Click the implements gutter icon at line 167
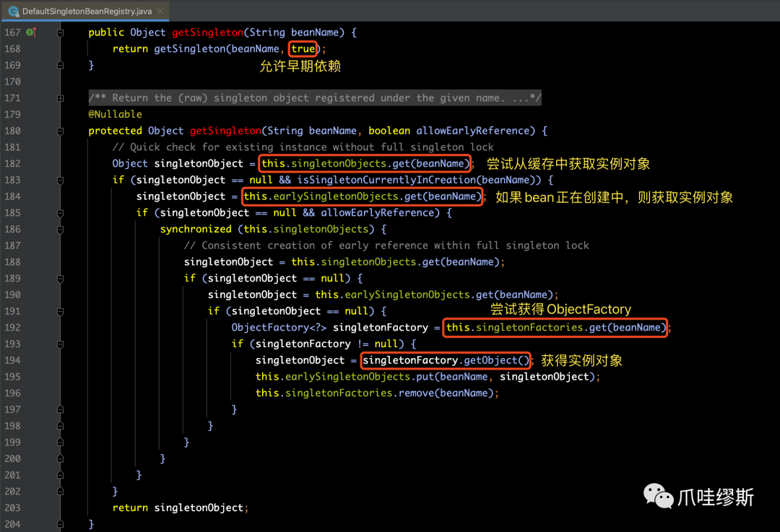 click(31, 32)
